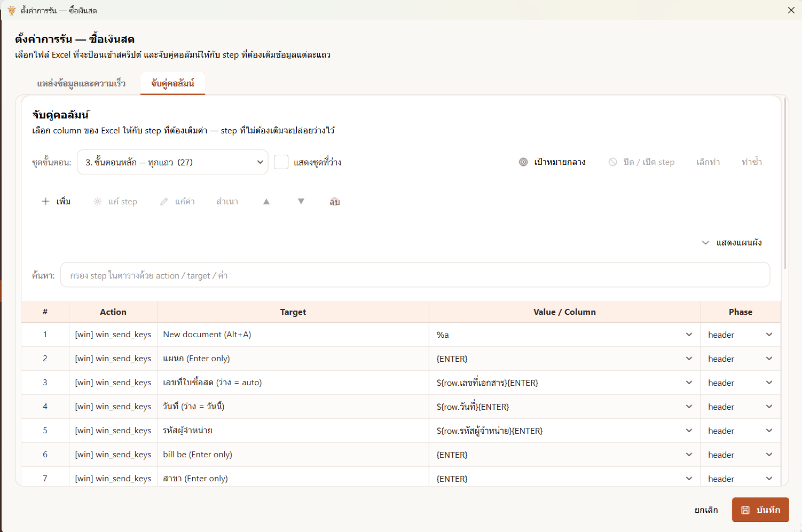
Task: Click the app icon in the title bar
Action: [x=12, y=10]
